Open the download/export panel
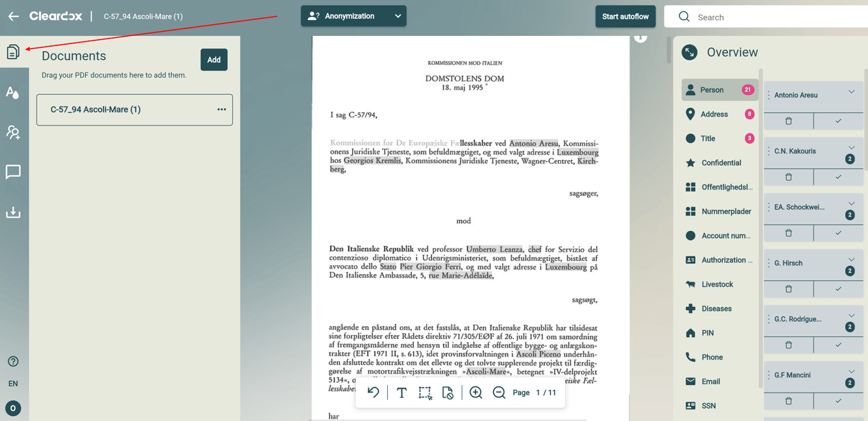 (13, 212)
